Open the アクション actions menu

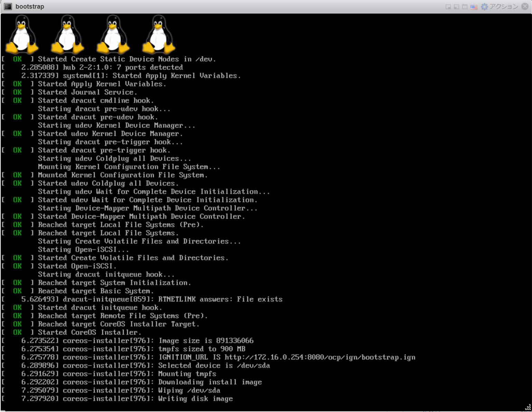click(x=504, y=7)
